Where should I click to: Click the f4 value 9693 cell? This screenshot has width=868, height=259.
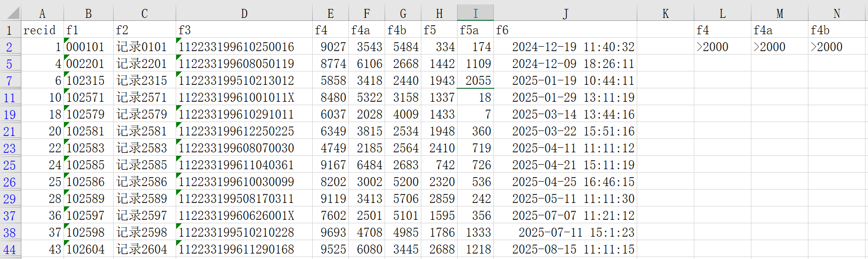[x=331, y=233]
